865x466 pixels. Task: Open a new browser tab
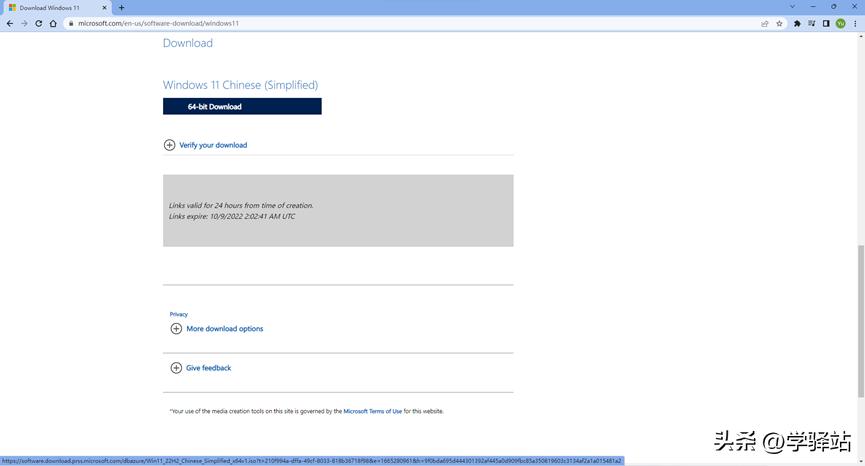coord(121,8)
